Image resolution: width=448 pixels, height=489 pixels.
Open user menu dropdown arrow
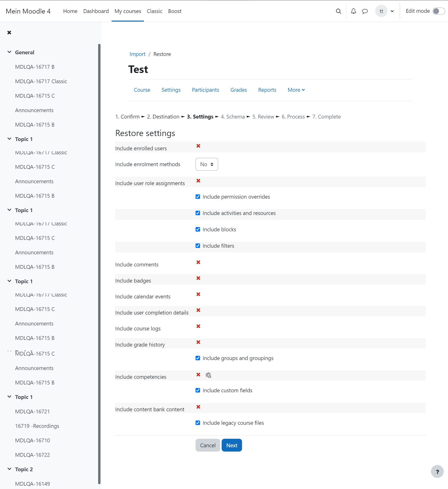[392, 11]
